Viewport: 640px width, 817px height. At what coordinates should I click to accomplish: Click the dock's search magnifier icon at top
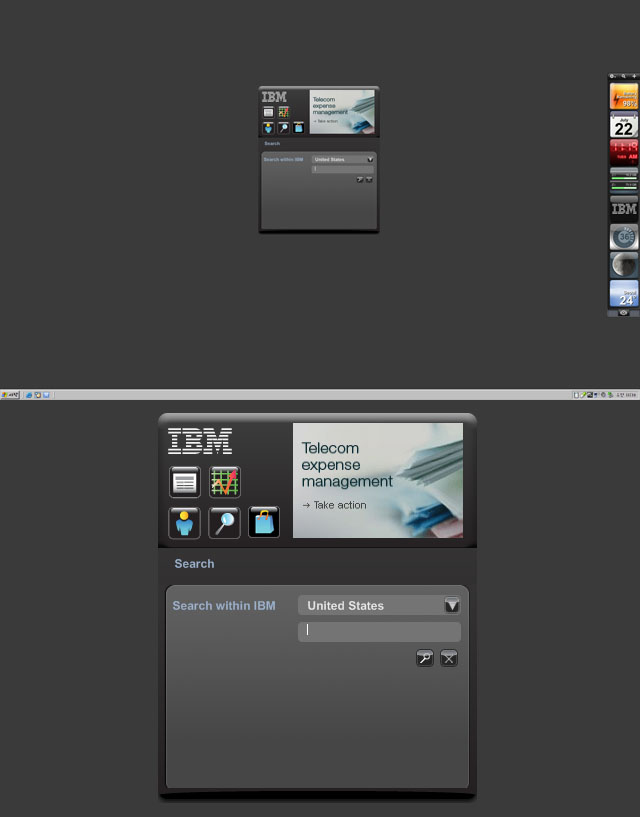tap(624, 76)
